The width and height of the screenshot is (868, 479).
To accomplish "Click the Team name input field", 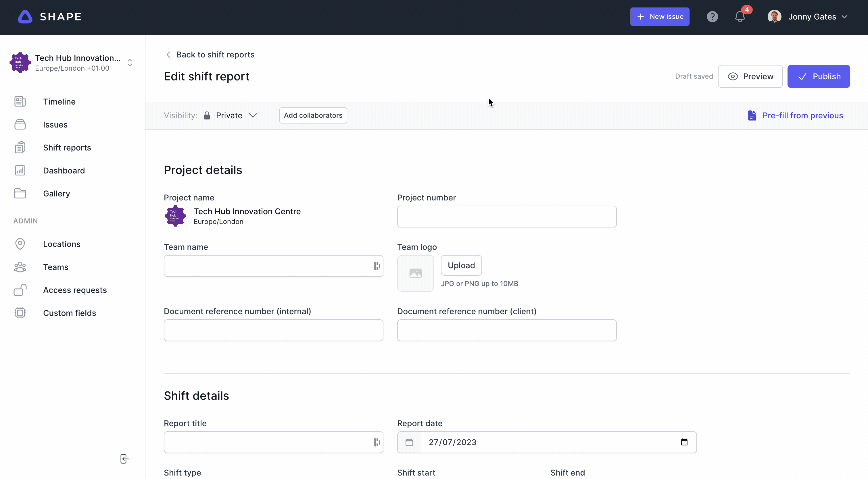I will tap(273, 266).
